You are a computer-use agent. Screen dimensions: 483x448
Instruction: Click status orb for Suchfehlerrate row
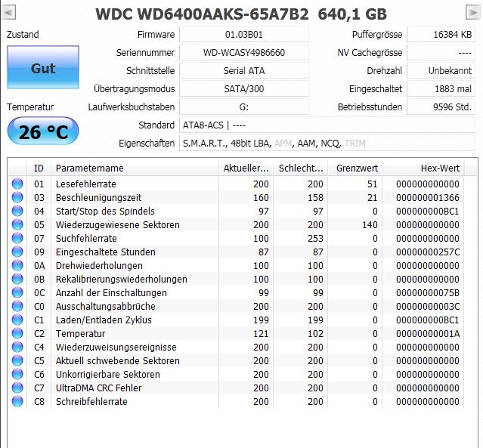tap(17, 238)
